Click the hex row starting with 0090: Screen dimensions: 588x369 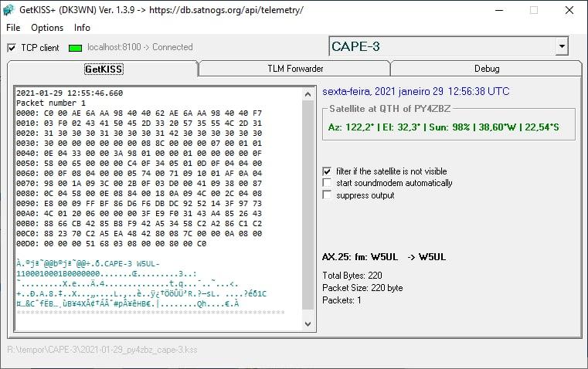point(139,204)
